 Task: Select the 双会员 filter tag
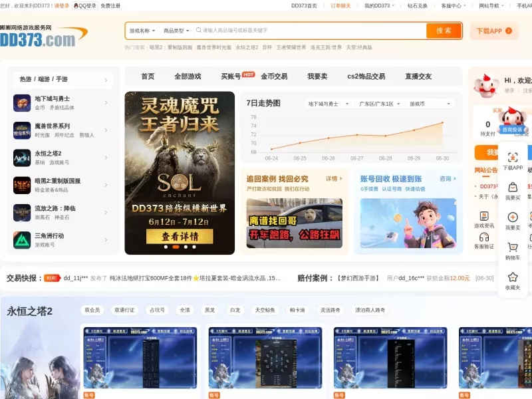tap(92, 310)
